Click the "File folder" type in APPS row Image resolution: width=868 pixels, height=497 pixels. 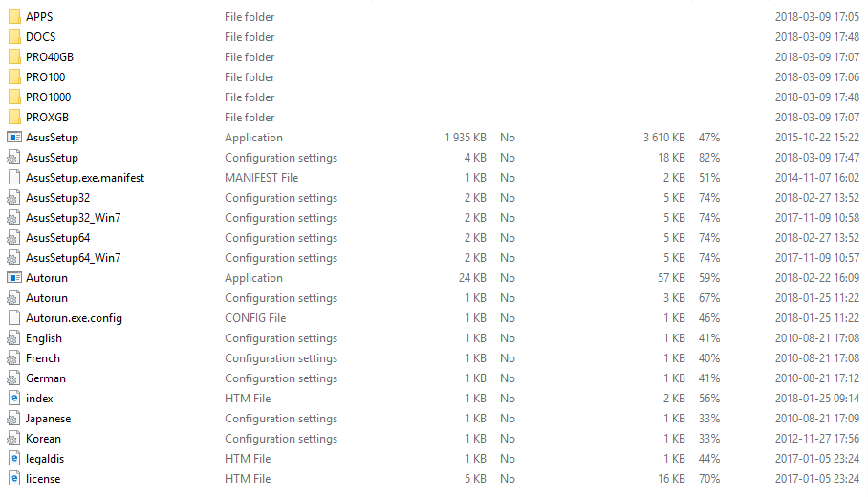pos(250,17)
